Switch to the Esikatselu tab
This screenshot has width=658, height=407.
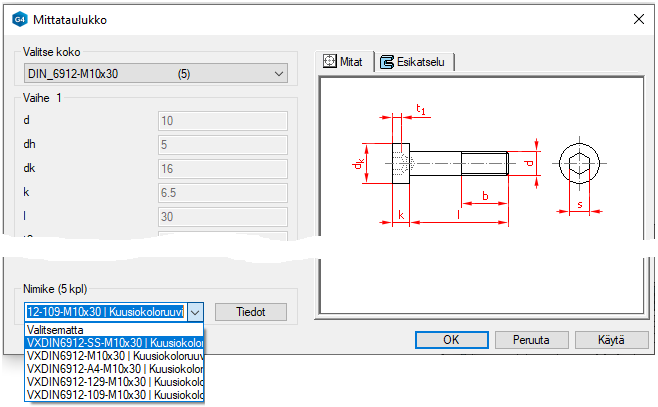point(413,62)
